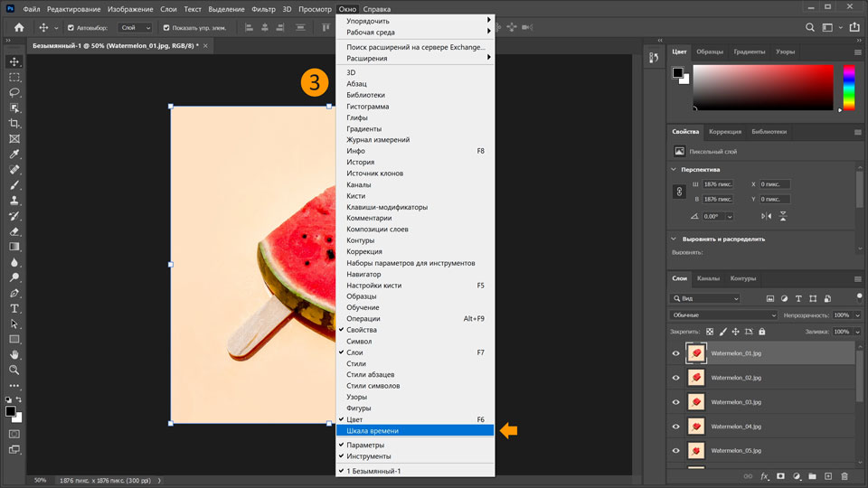Image resolution: width=868 pixels, height=488 pixels.
Task: Create a new group folder icon
Action: (812, 476)
